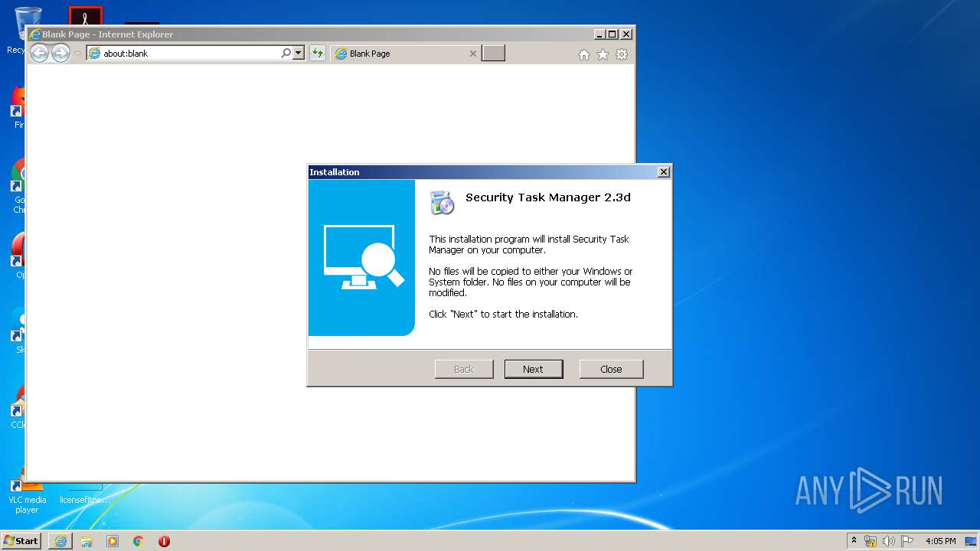Click the Chrome icon in the taskbar
The image size is (980, 551).
click(x=139, y=541)
